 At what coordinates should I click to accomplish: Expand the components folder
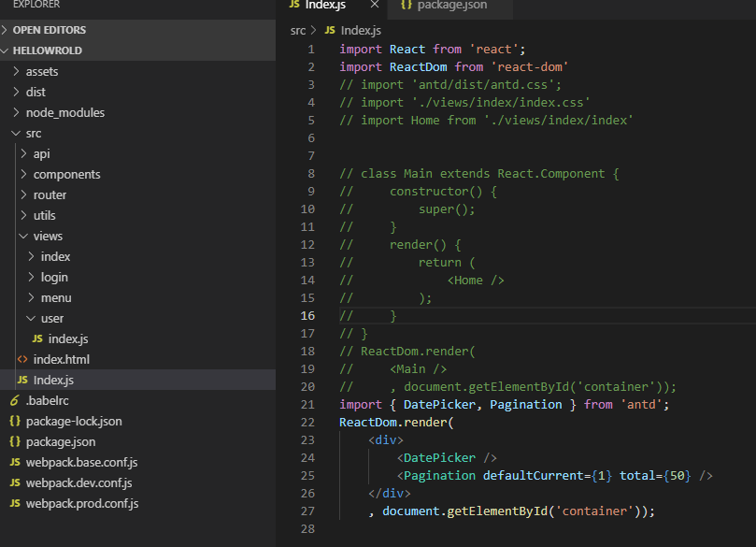23,174
